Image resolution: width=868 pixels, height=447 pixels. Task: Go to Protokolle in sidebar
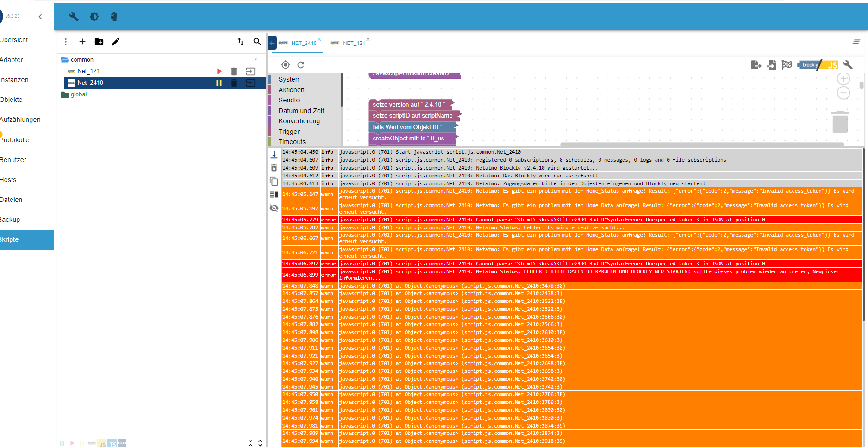15,140
